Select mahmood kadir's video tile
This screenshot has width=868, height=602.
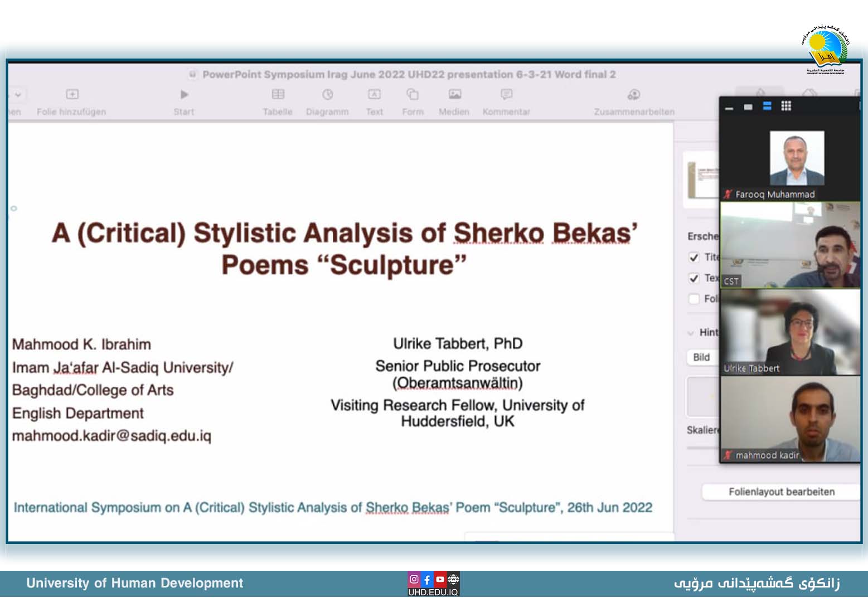(791, 419)
